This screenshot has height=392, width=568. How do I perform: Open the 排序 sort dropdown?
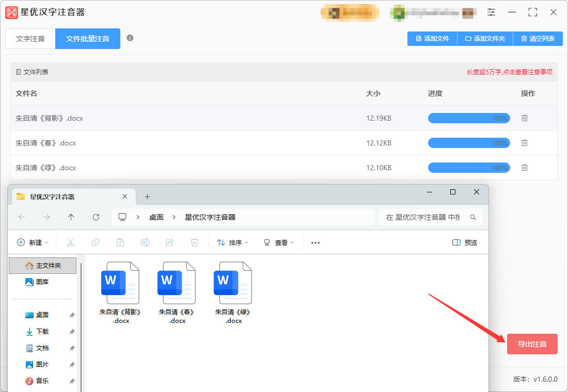pos(232,242)
